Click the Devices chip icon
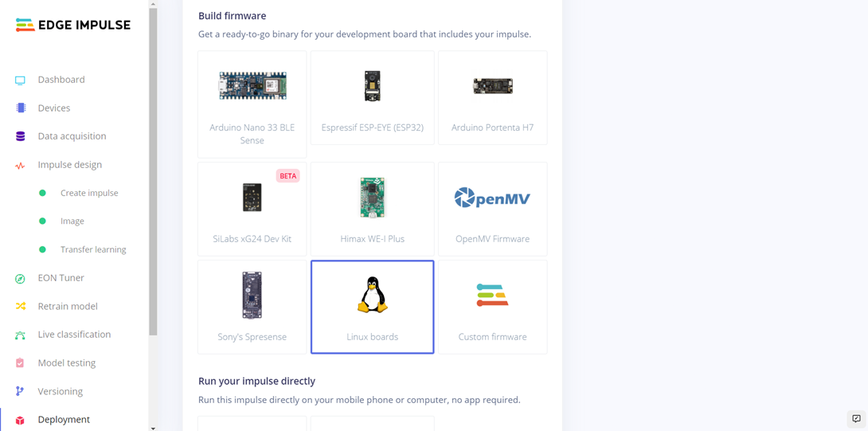 click(x=21, y=108)
